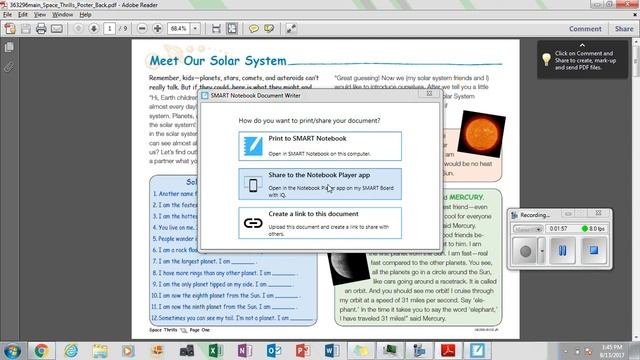Viewport: 640px width, 360px height.
Task: Open the recorder mode dropdown
Action: coord(528,229)
